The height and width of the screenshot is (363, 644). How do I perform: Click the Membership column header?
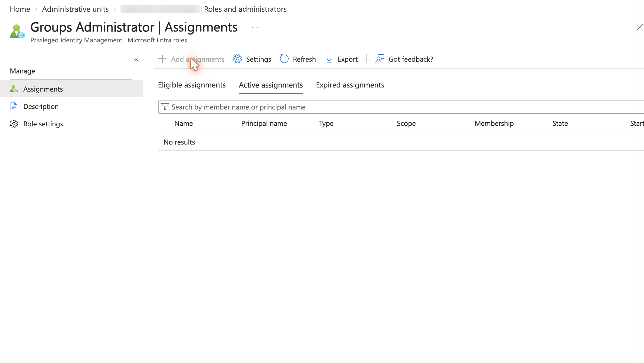[x=494, y=123]
